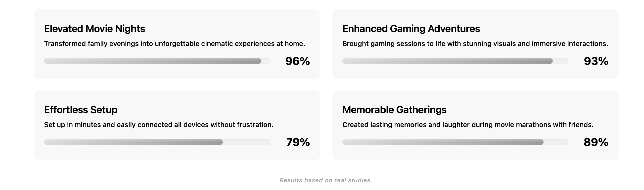
Task: Click the Enhanced Gaming Adventures heading
Action: [411, 29]
